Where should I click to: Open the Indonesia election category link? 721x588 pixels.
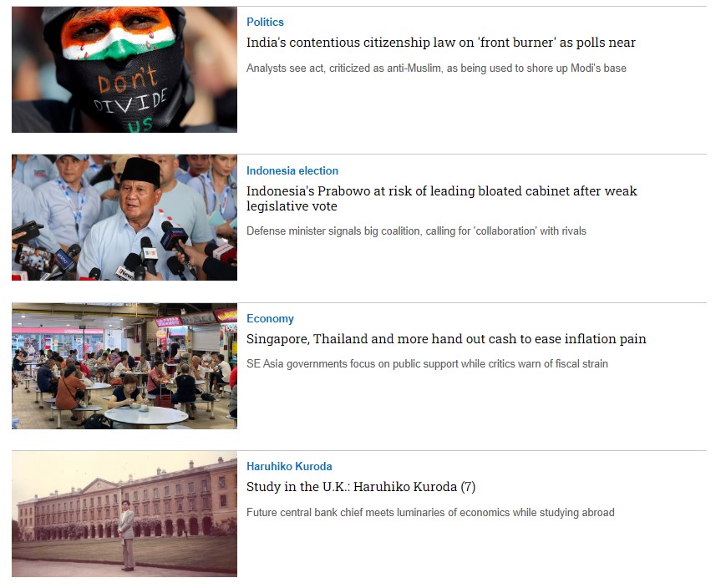click(x=292, y=170)
